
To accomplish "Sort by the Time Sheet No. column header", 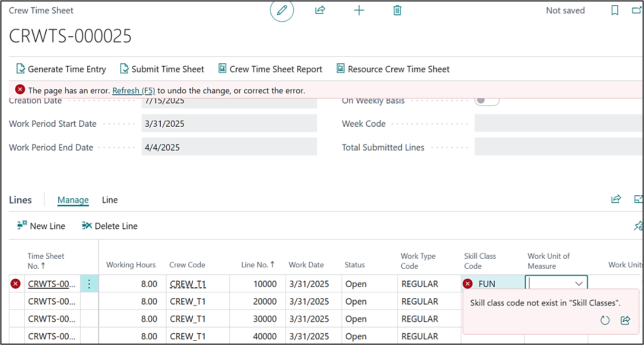I will pyautogui.click(x=46, y=261).
